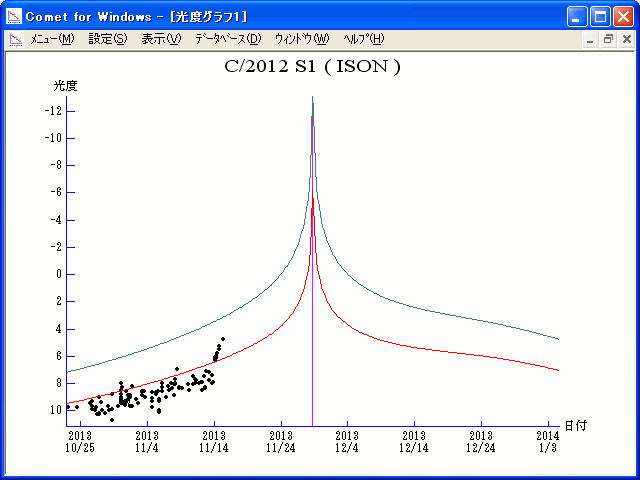Viewport: 640px width, 480px height.
Task: Click the 2 magnitude axis label
Action: 59,301
